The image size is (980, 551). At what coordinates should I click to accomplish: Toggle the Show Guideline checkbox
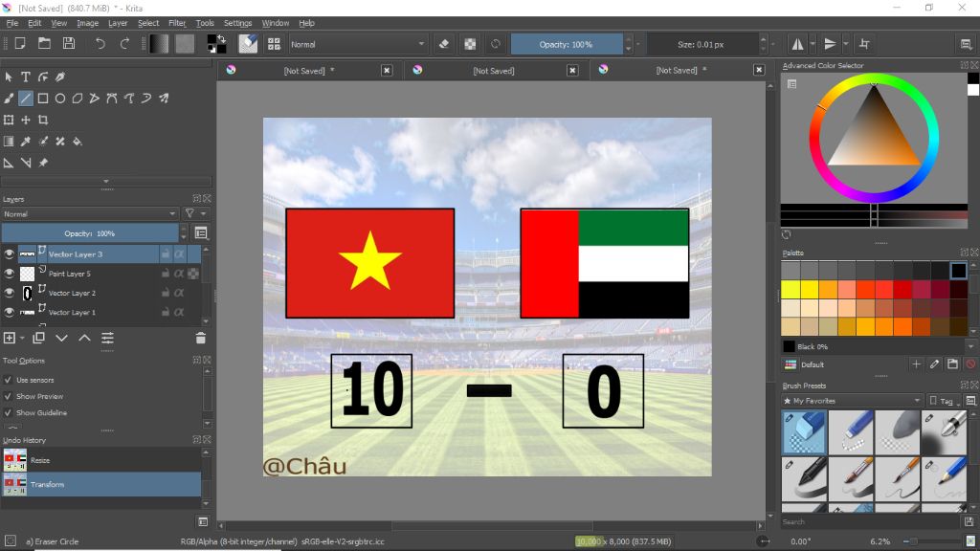click(8, 412)
